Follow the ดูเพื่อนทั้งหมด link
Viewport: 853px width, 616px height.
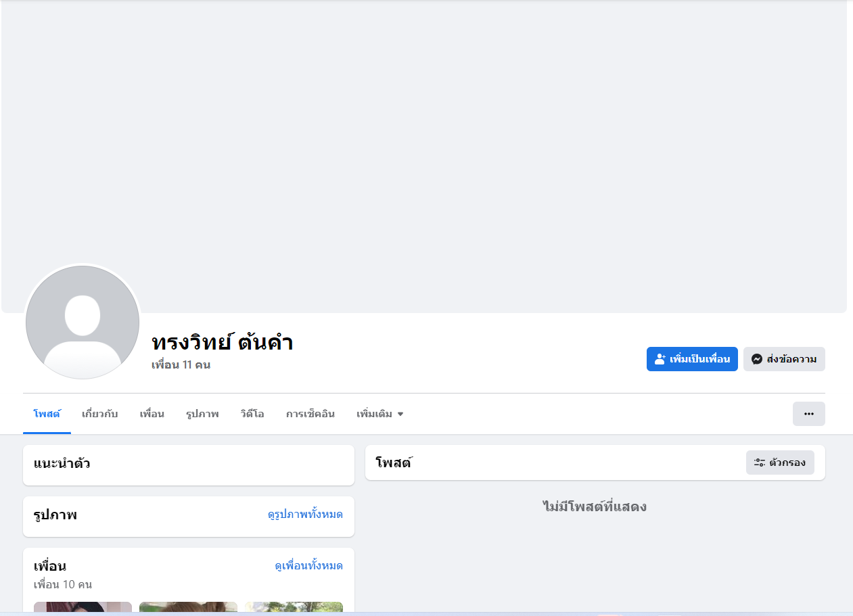(x=308, y=566)
